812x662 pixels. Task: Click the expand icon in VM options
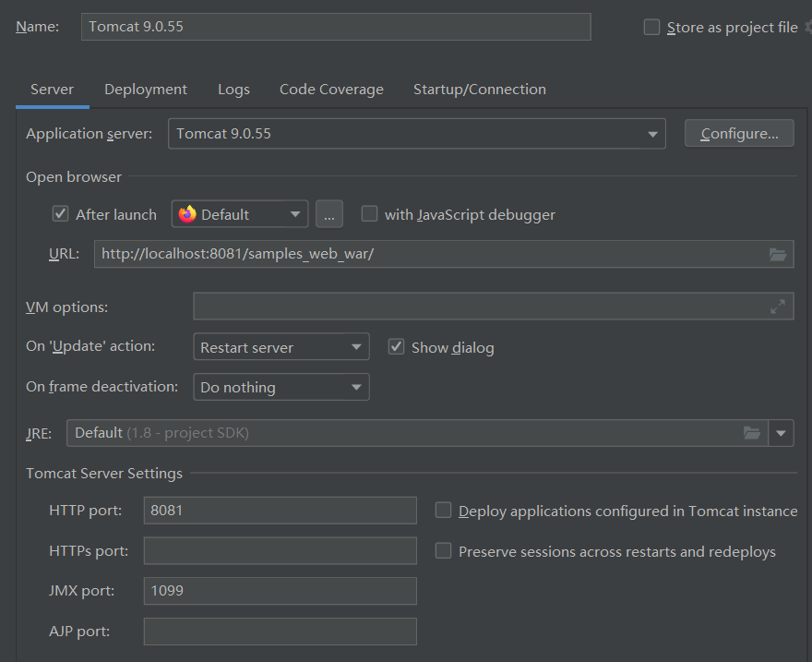[x=777, y=307]
